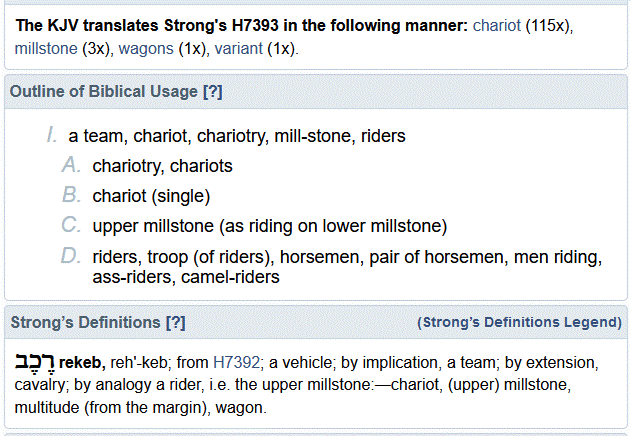Viewport: 631px width, 436px height.
Task: Select the Hebrew word רֶכֶב
Action: point(34,359)
